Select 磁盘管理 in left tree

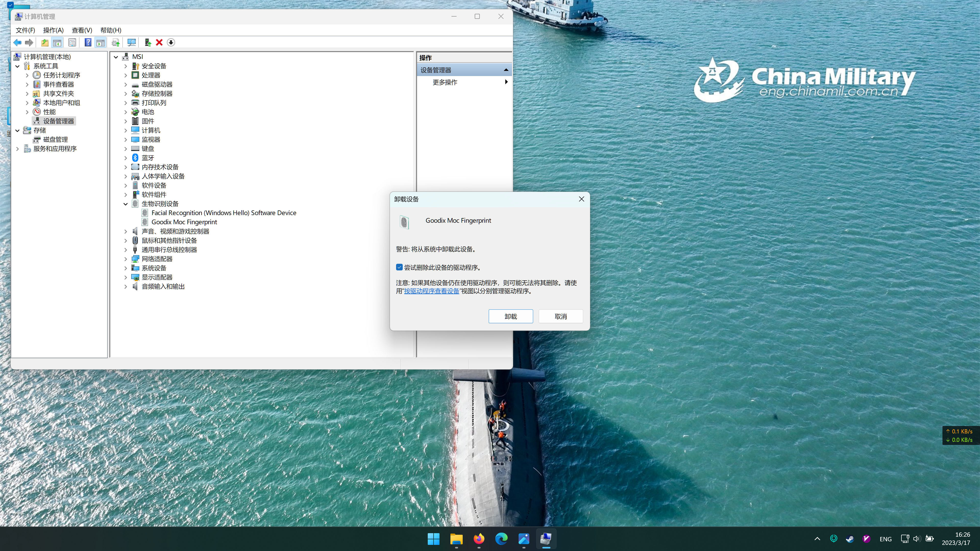click(56, 140)
